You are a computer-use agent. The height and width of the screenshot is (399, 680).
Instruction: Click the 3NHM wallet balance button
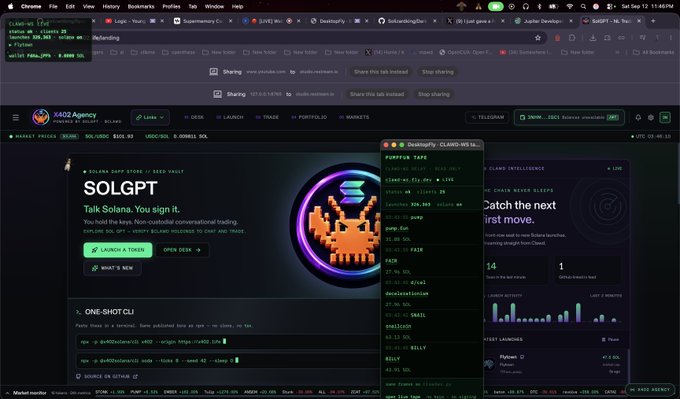pos(569,118)
